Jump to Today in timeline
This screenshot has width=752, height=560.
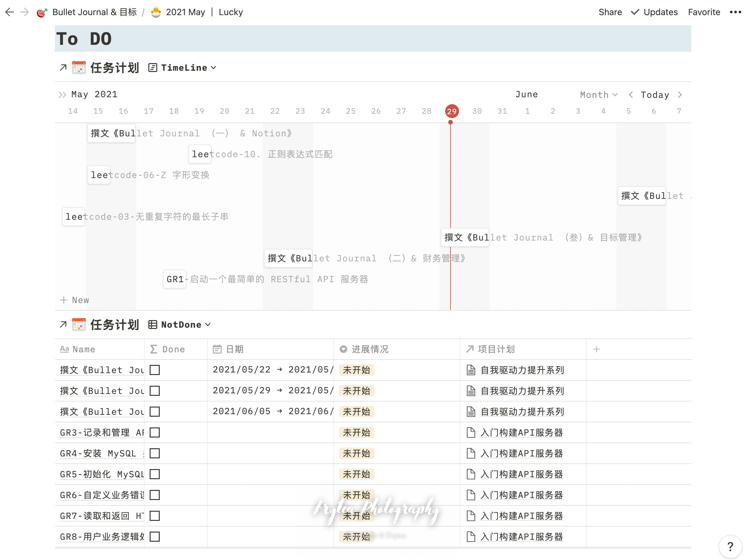pyautogui.click(x=655, y=95)
